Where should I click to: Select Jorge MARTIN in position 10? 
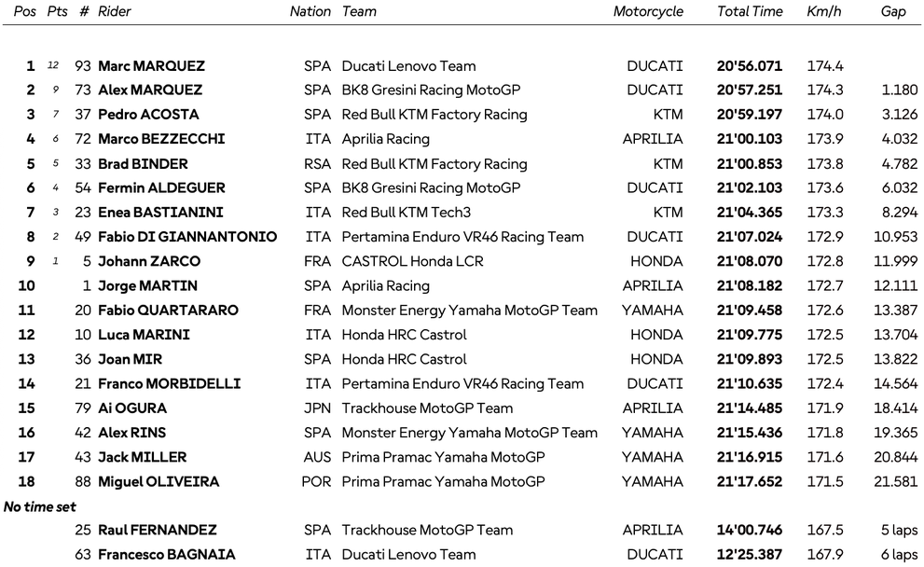pos(147,285)
